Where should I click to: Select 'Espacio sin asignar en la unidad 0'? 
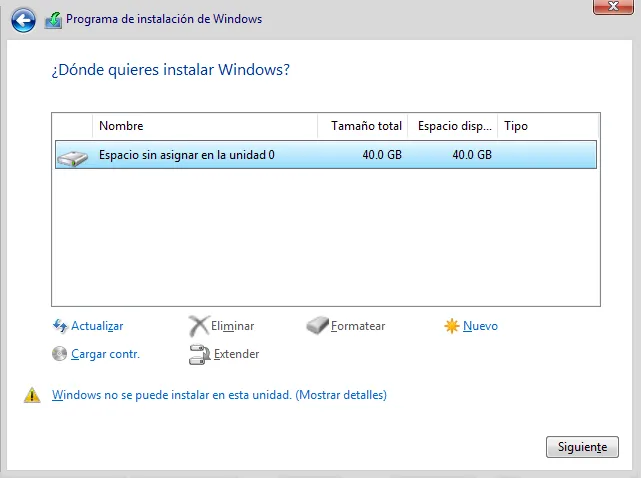coord(326,155)
